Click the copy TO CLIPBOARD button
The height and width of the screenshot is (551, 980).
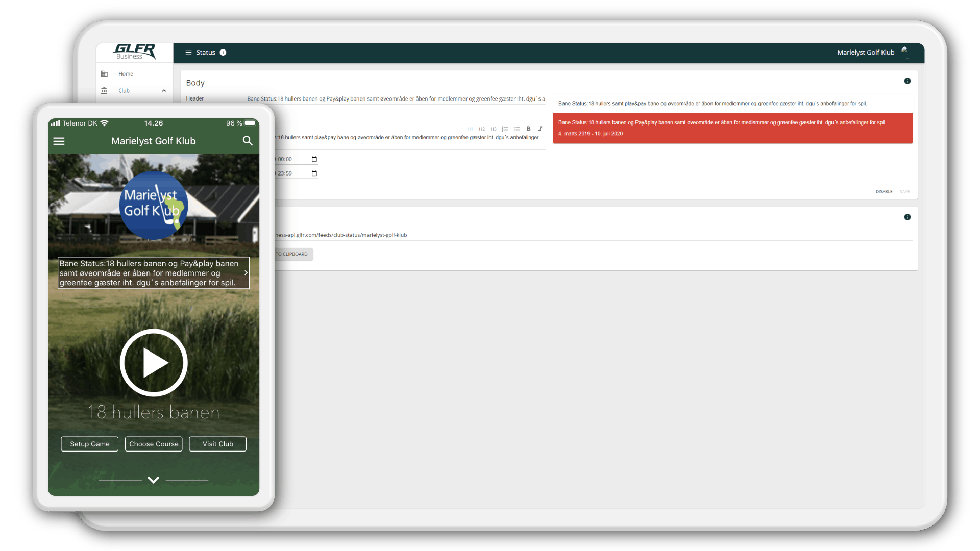point(293,254)
